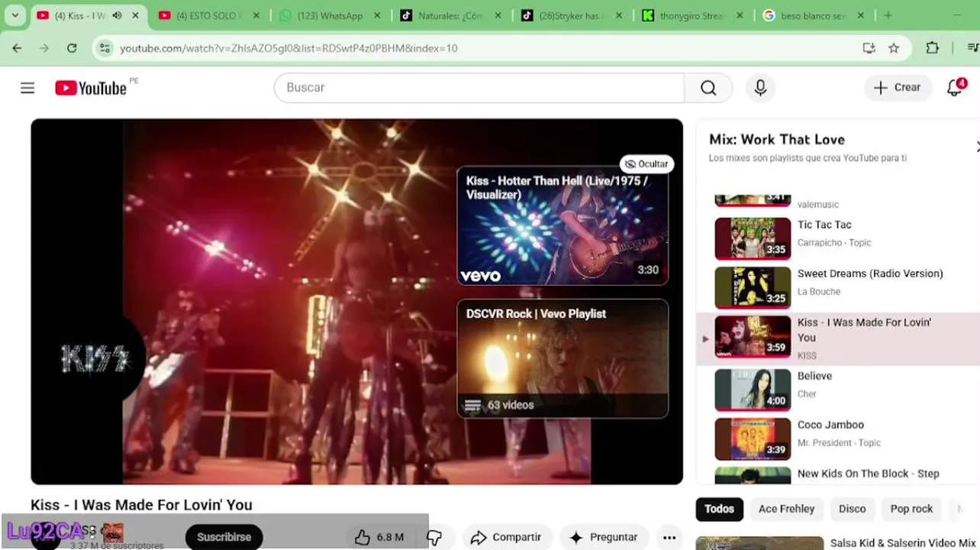The height and width of the screenshot is (550, 980).
Task: Go back with the browser back arrow
Action: [17, 48]
